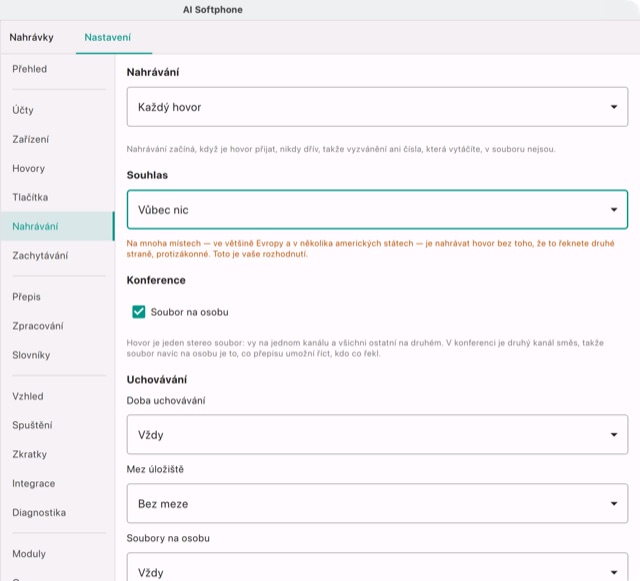Open Vzhled settings
This screenshot has height=581, width=640.
tap(57, 396)
